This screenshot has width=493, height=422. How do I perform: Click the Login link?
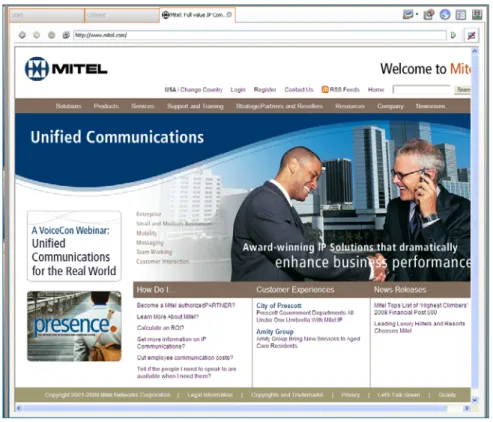click(238, 90)
